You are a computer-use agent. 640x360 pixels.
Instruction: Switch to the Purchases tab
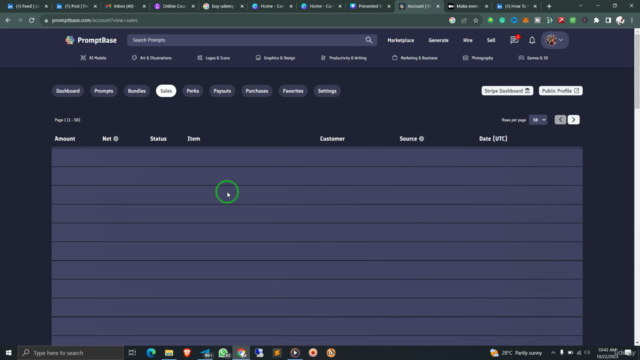(x=257, y=91)
